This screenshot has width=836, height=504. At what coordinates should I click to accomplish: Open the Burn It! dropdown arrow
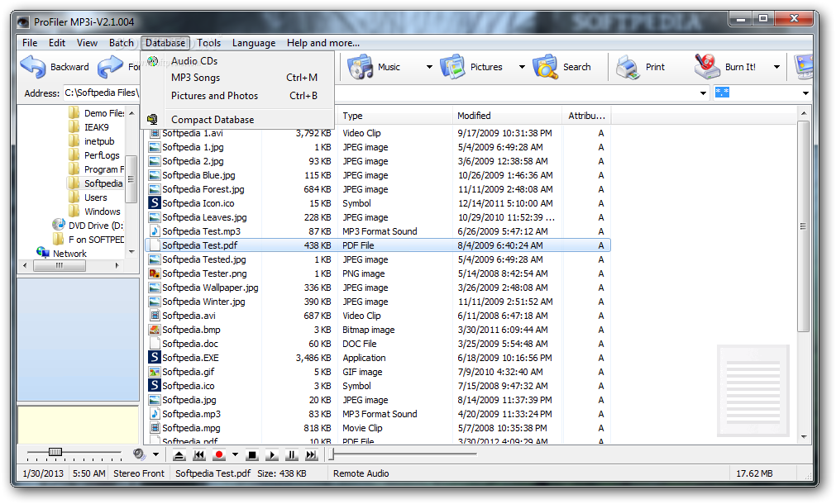776,67
